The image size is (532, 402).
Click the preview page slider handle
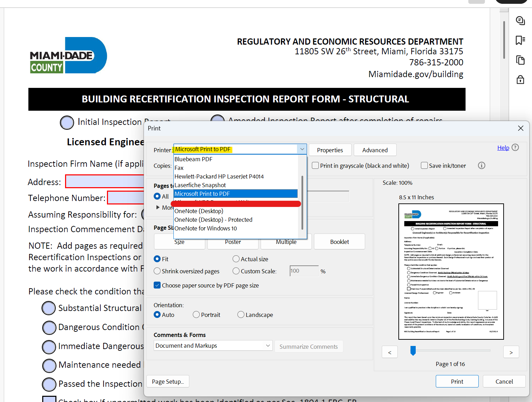coord(413,350)
